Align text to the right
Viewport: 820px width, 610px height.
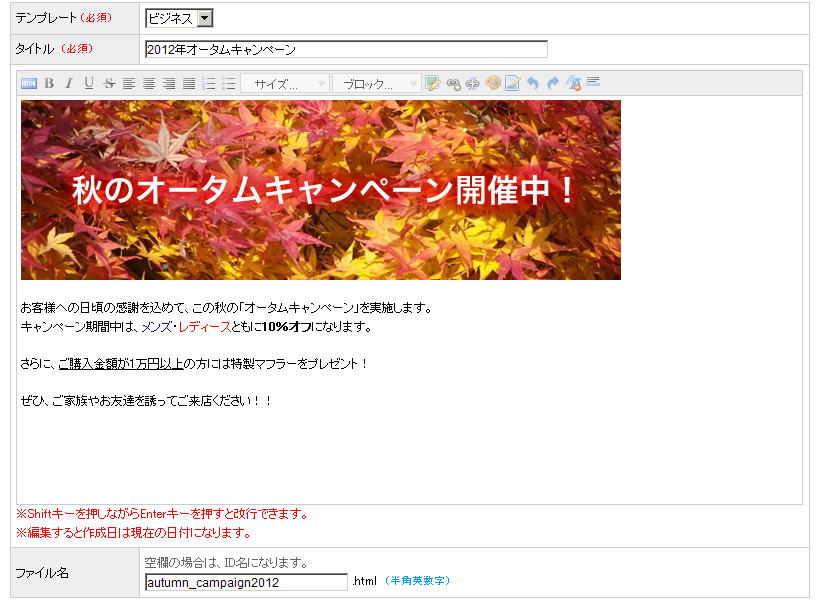(x=169, y=84)
